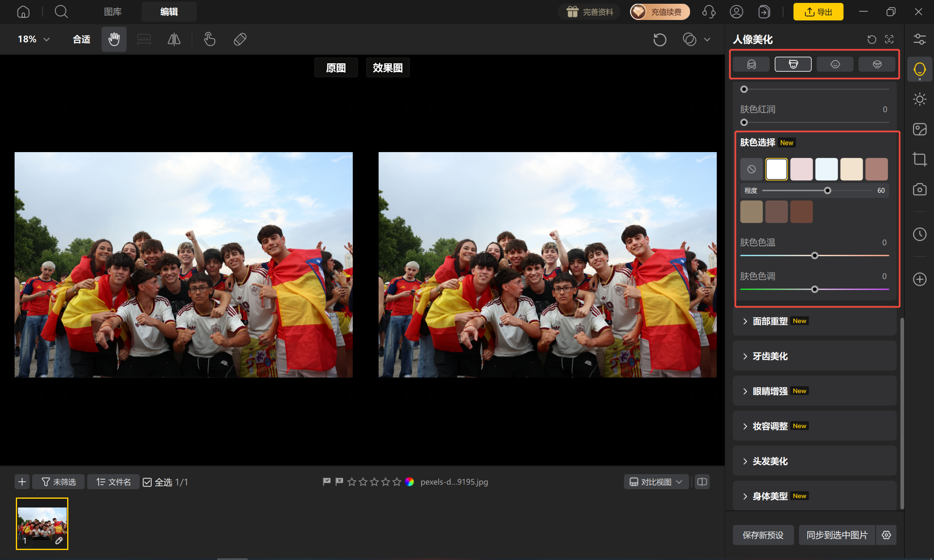Choose the pink skin tone swatch
The height and width of the screenshot is (560, 934).
[801, 169]
